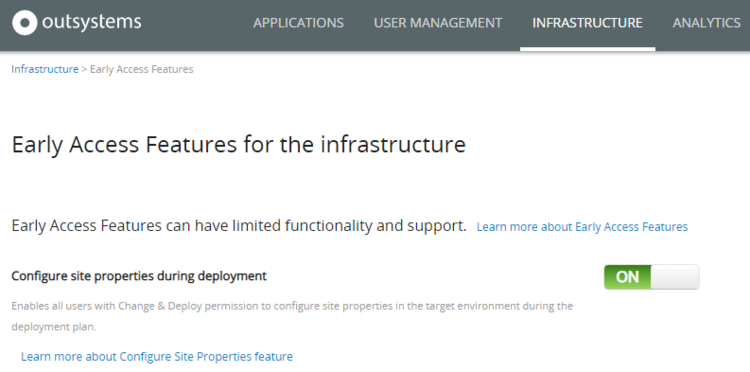
Task: Click the description starting 'Enables all users'
Action: [292, 317]
